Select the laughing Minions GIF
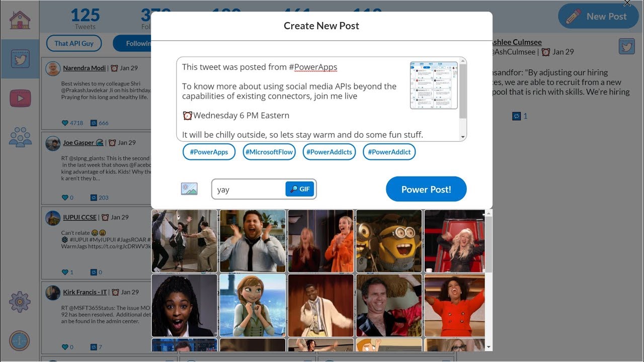644x362 pixels. click(389, 241)
